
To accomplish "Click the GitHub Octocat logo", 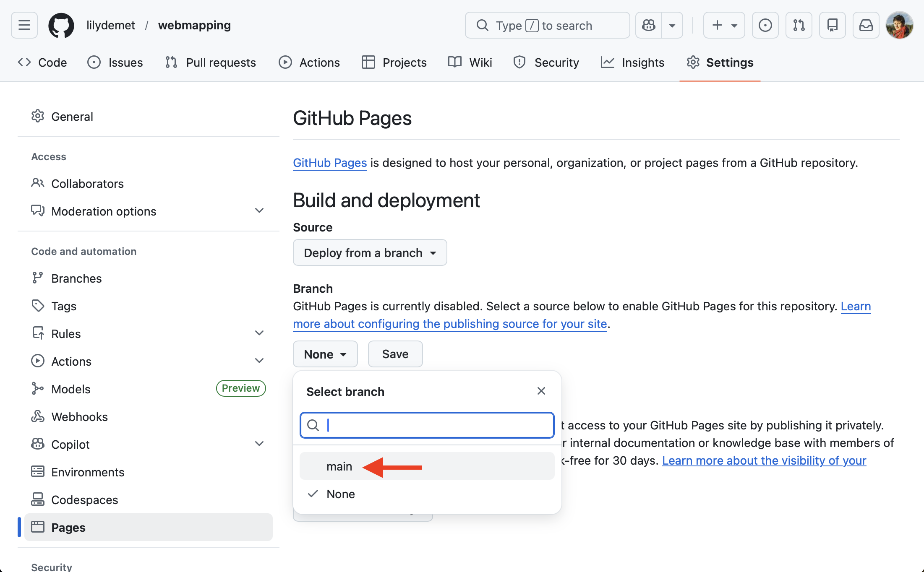I will pos(61,25).
